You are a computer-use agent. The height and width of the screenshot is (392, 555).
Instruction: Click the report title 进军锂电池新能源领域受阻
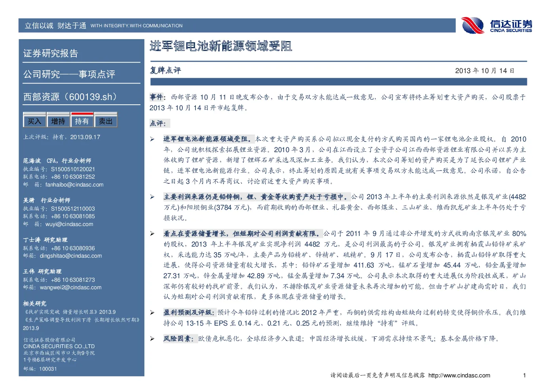tap(221, 46)
